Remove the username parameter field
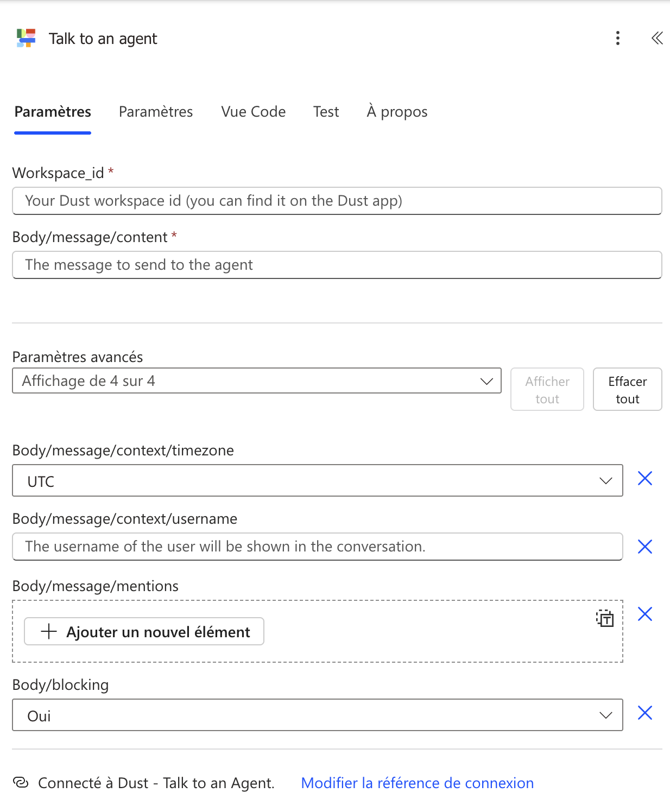670x812 pixels. coord(644,547)
